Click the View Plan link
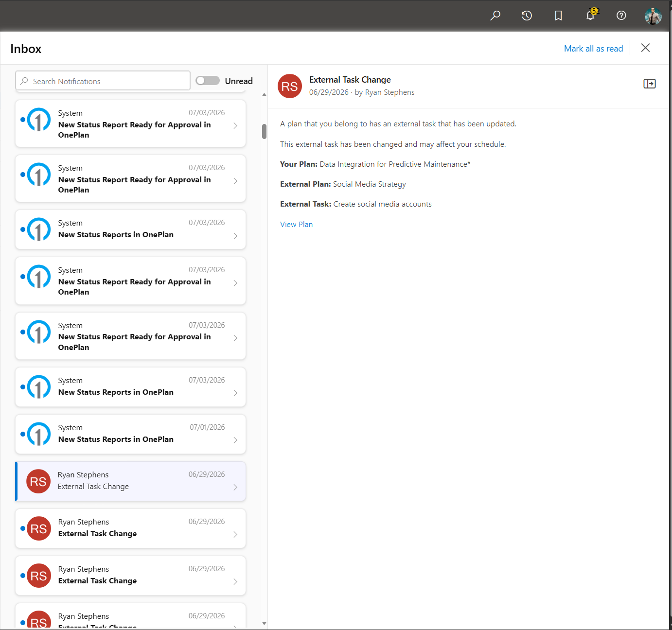Image resolution: width=672 pixels, height=630 pixels. click(296, 224)
